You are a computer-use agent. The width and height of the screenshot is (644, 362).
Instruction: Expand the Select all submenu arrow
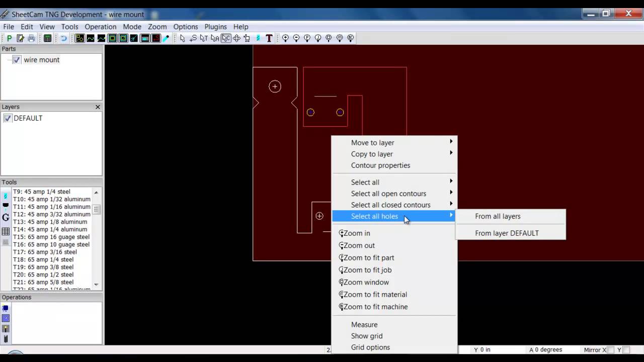pyautogui.click(x=451, y=180)
